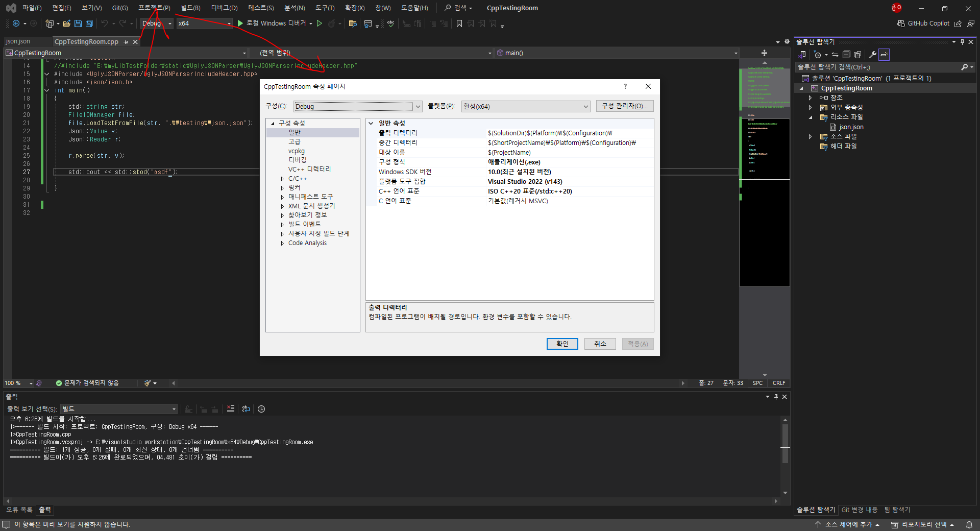The width and height of the screenshot is (980, 531).
Task: Click the editor gear settings icon by tabs
Action: (x=787, y=42)
